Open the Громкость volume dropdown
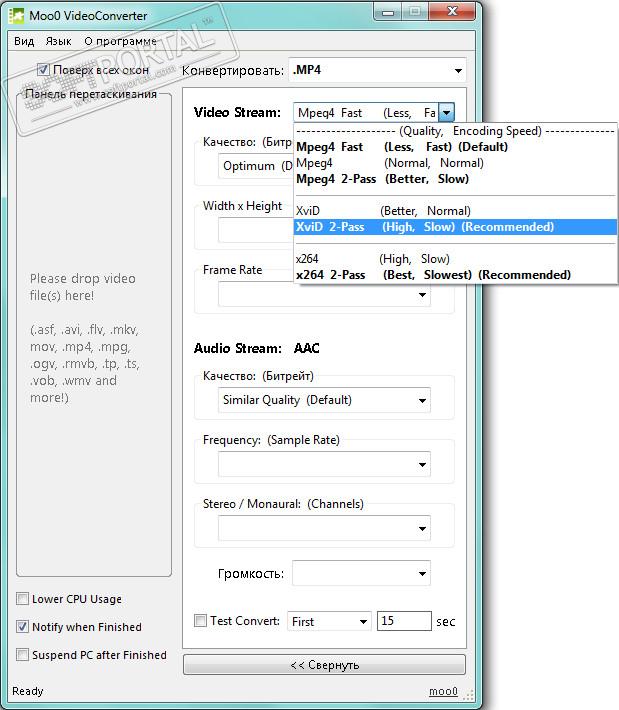The width and height of the screenshot is (619, 710). 361,573
